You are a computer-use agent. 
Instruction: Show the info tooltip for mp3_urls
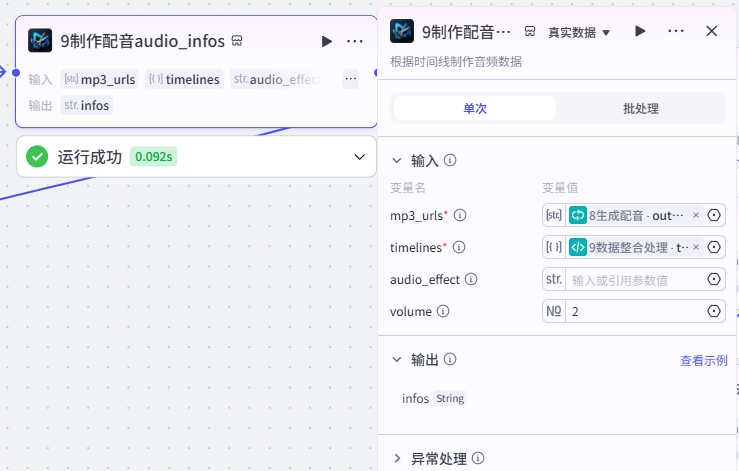point(460,215)
